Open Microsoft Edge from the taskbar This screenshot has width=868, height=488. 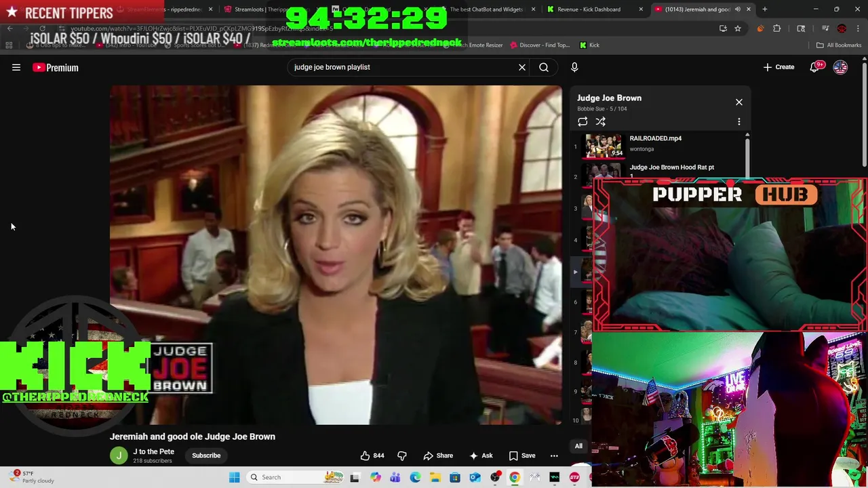tap(415, 477)
